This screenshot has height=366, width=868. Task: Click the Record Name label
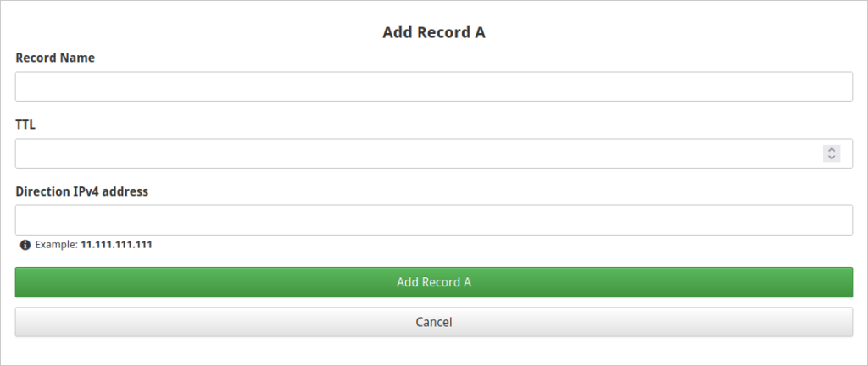pos(55,58)
